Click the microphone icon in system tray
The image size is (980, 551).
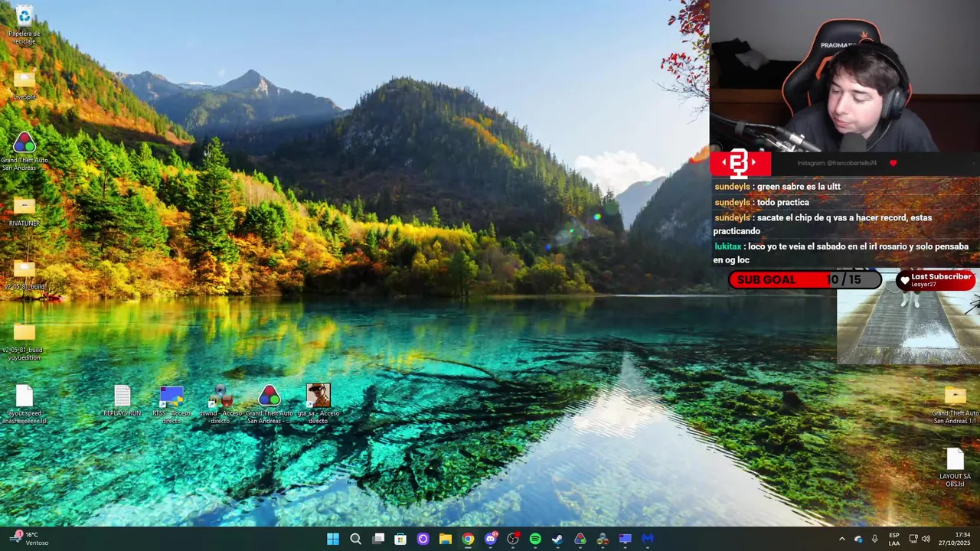[874, 539]
